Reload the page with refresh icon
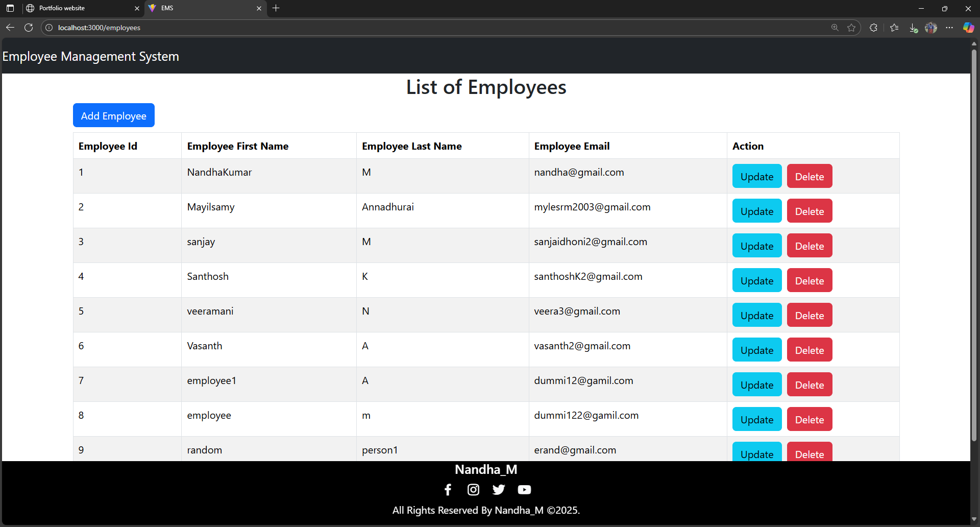Viewport: 980px width, 527px height. (29, 28)
